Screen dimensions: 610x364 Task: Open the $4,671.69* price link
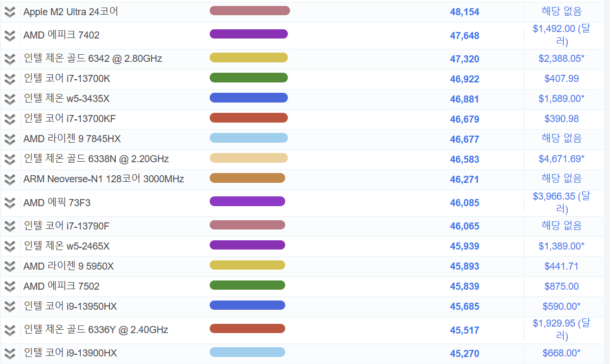[561, 159]
